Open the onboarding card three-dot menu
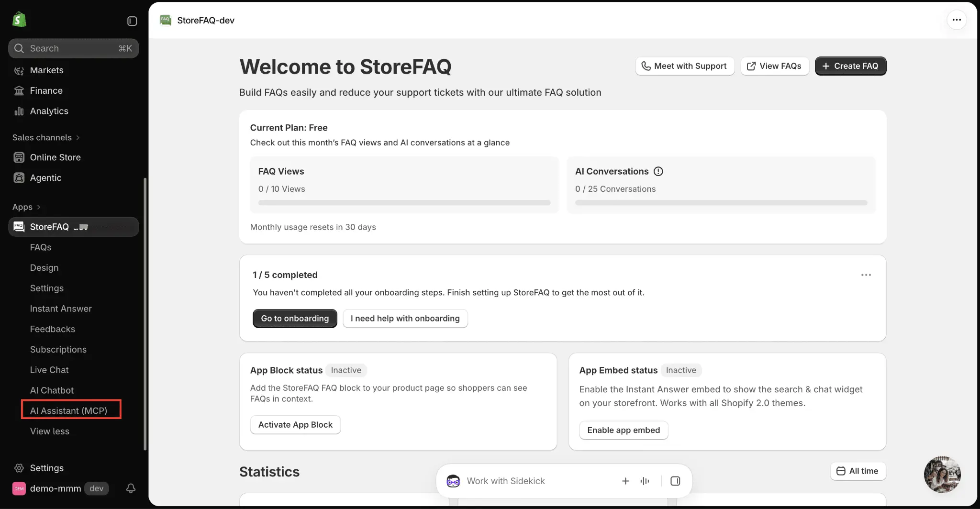This screenshot has width=980, height=509. click(866, 275)
